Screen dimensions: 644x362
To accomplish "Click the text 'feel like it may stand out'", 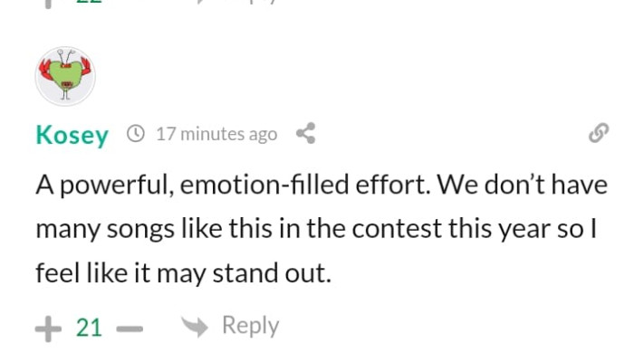I will click(x=183, y=272).
